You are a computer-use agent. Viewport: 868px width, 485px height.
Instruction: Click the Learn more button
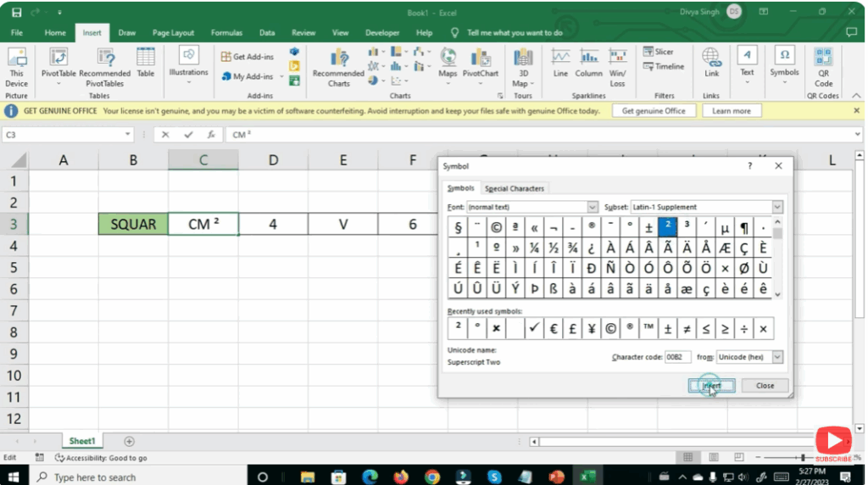click(732, 111)
